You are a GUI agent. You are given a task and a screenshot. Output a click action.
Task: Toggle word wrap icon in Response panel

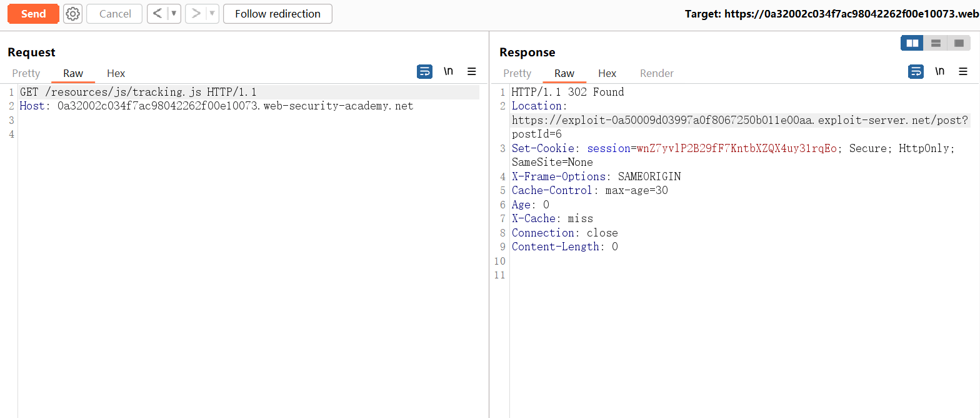click(x=916, y=71)
